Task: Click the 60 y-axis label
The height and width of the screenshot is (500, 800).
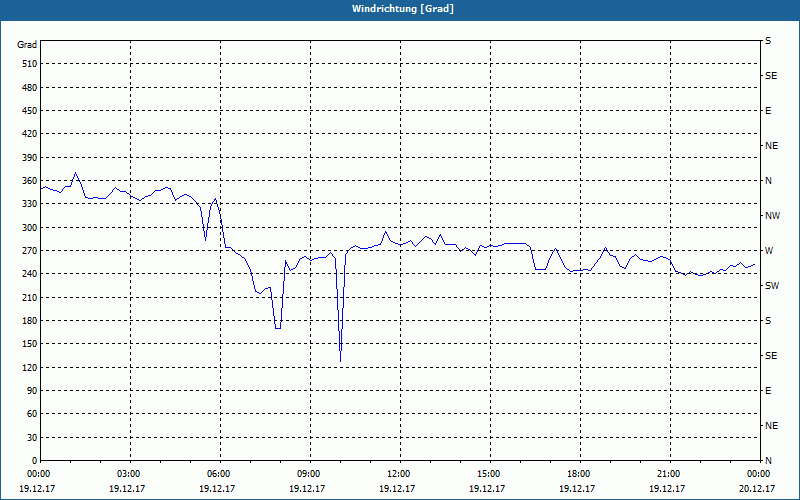Action: point(32,414)
